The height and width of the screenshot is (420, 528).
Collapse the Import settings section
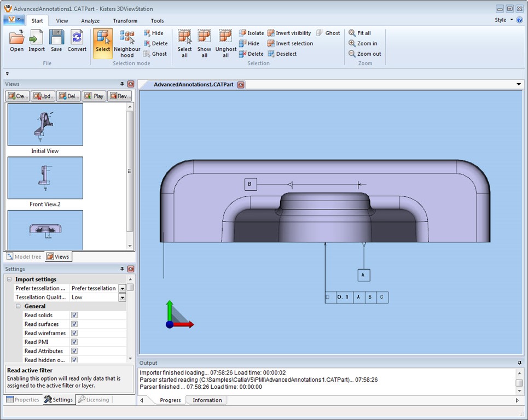(x=9, y=279)
